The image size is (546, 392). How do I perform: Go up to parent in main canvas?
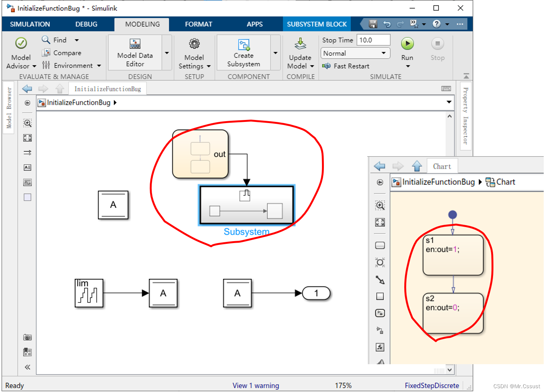[x=60, y=89]
